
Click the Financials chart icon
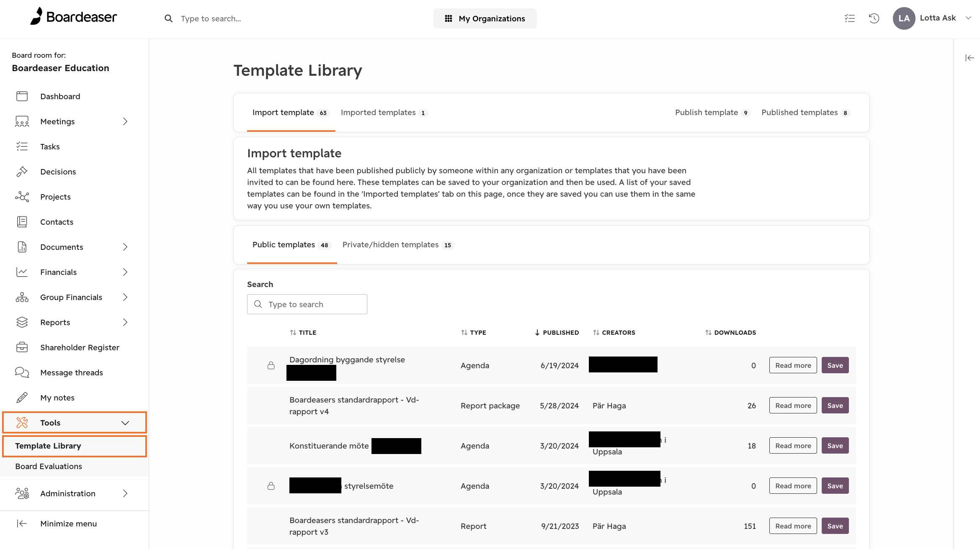pyautogui.click(x=22, y=272)
